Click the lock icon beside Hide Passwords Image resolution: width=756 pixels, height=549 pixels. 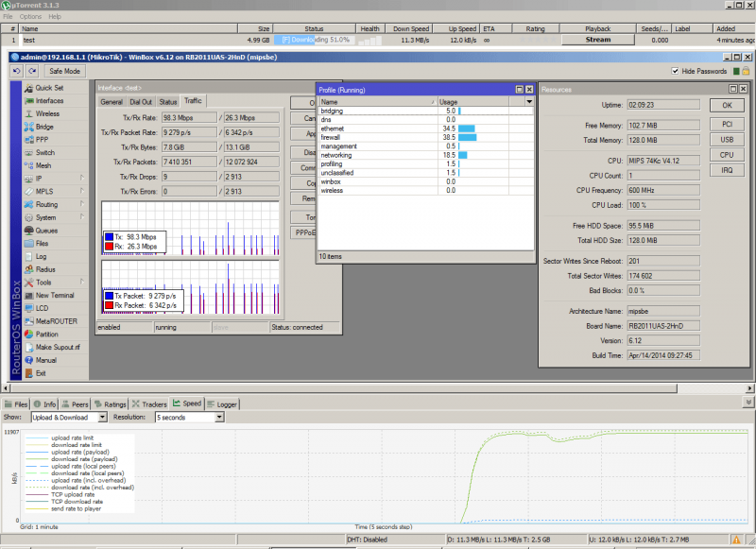click(x=745, y=71)
